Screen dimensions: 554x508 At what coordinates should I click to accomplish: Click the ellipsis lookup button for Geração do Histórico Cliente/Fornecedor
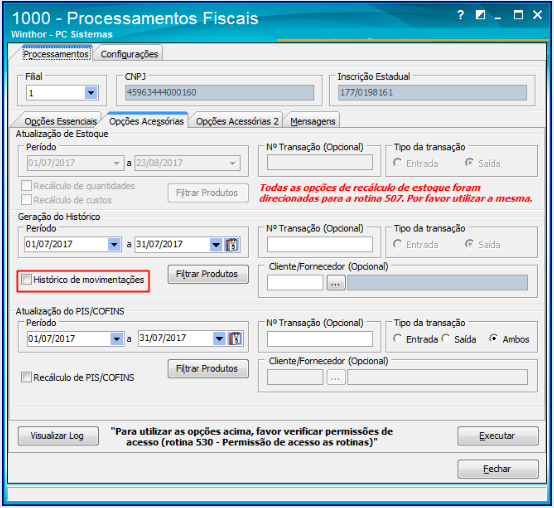click(336, 283)
